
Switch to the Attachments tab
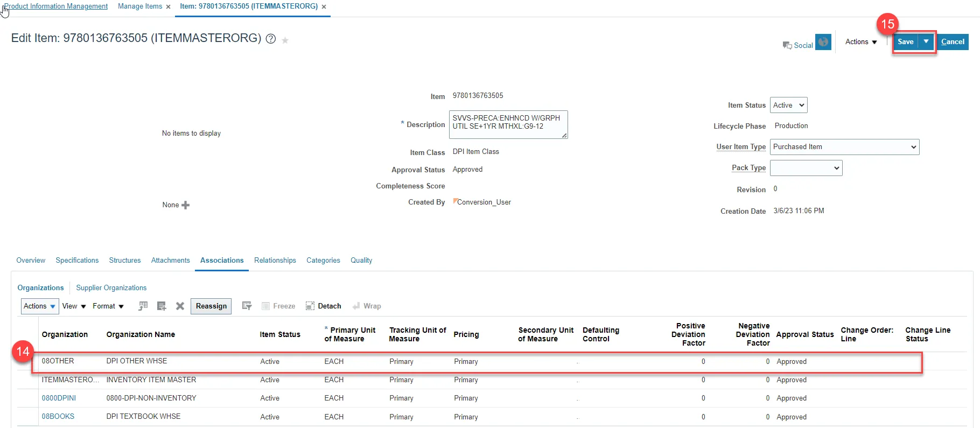(x=171, y=261)
